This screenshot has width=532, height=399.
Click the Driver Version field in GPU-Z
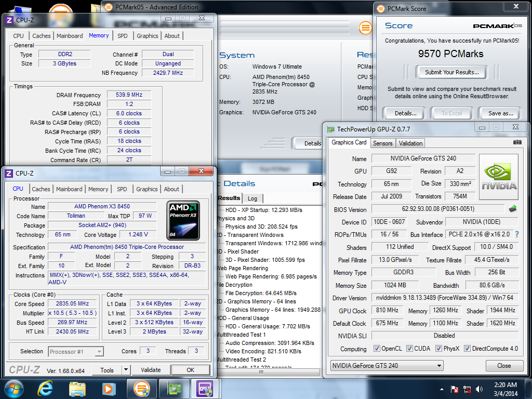coord(445,298)
